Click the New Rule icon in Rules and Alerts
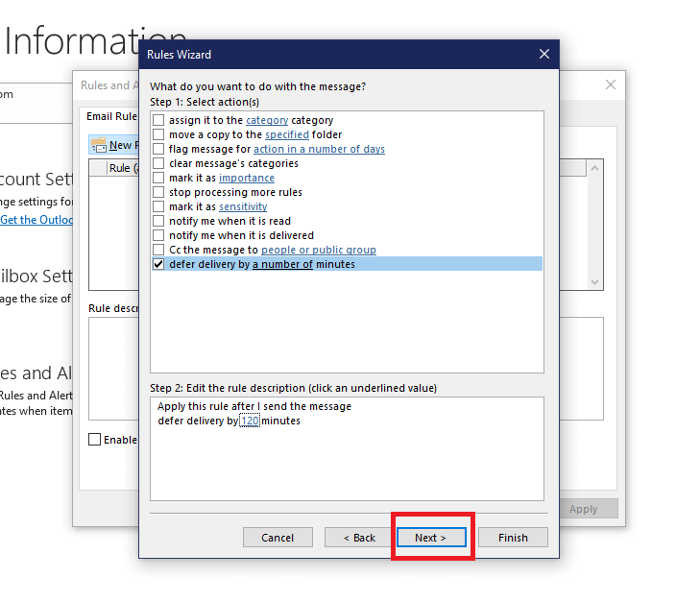 tap(99, 145)
